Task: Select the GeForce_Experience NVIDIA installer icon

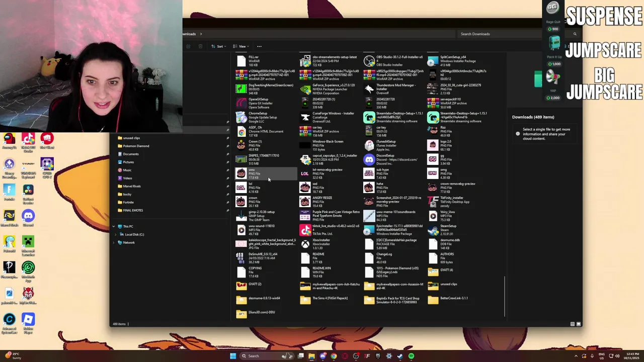Action: [x=305, y=89]
